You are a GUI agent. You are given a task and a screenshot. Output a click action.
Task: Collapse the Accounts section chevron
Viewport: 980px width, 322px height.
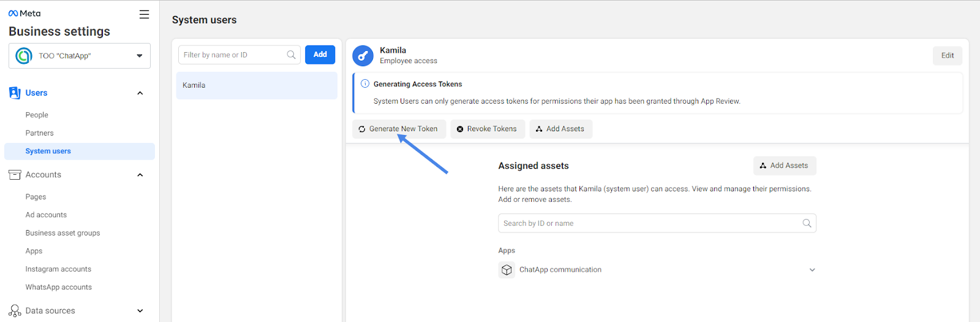[x=140, y=175]
